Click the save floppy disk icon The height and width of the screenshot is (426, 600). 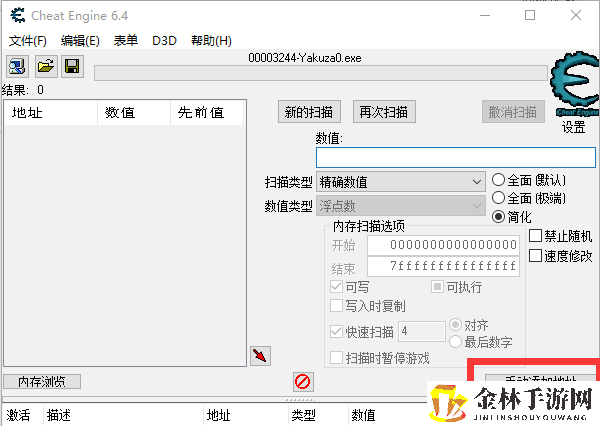pyautogui.click(x=72, y=66)
